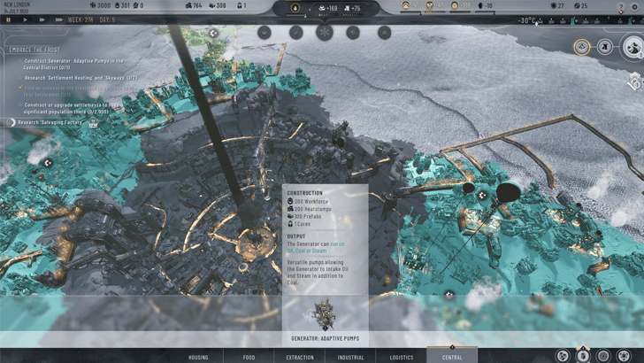Image resolution: width=644 pixels, height=363 pixels.
Task: Select the pencil-like round tool above map
Action: (x=295, y=33)
